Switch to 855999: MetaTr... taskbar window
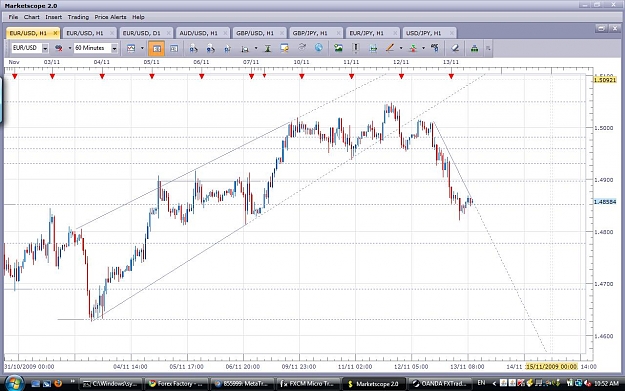Viewport: 625px width, 391px height. (x=242, y=384)
